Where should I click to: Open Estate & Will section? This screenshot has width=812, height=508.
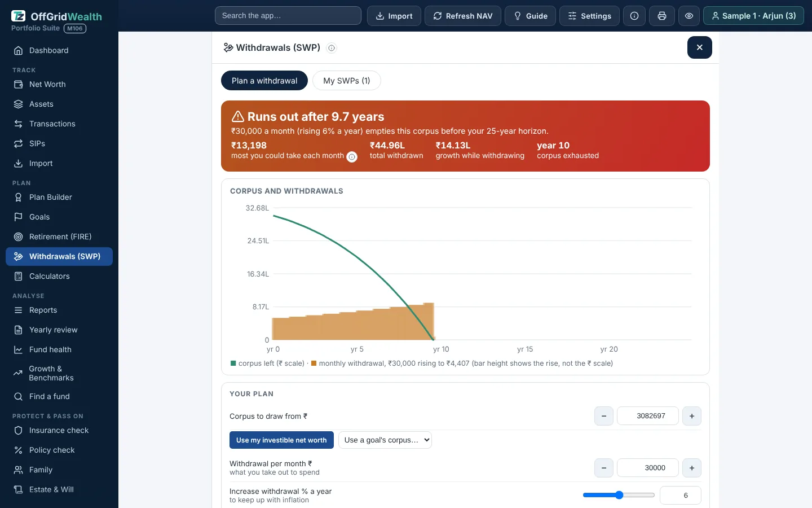pyautogui.click(x=59, y=489)
